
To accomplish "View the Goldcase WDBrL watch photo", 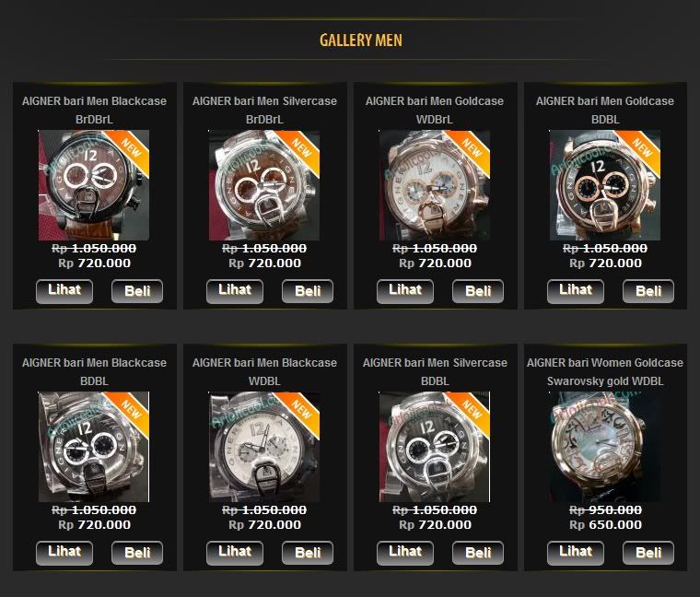I will tap(435, 185).
